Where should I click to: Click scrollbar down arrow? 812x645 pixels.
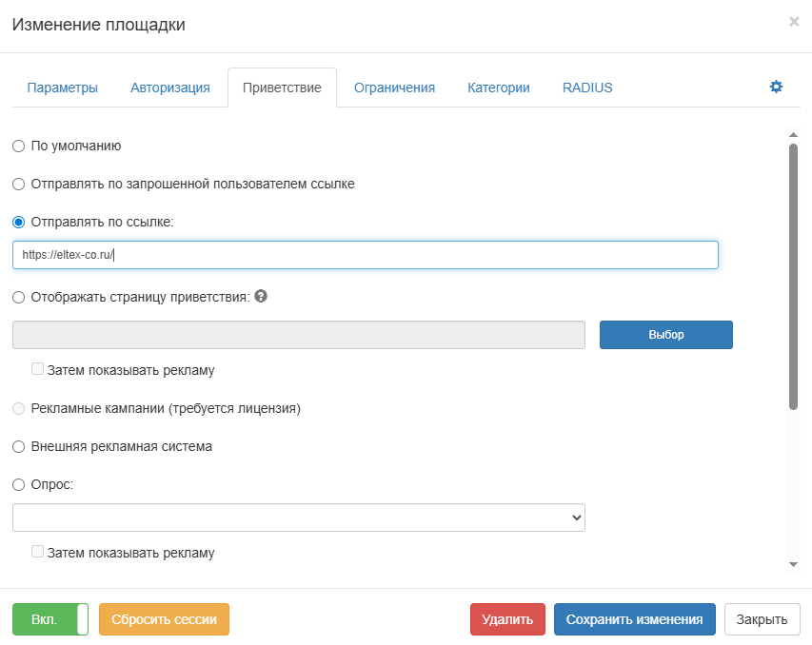[x=793, y=564]
